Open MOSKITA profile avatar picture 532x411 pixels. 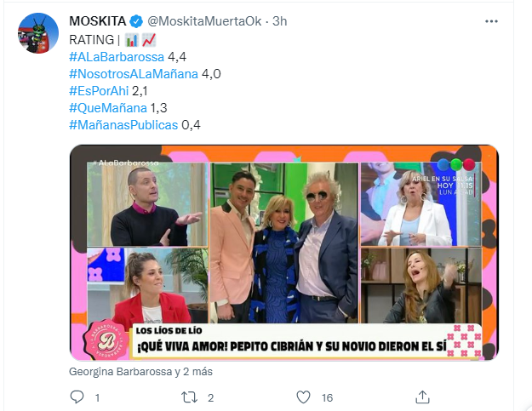click(x=38, y=33)
